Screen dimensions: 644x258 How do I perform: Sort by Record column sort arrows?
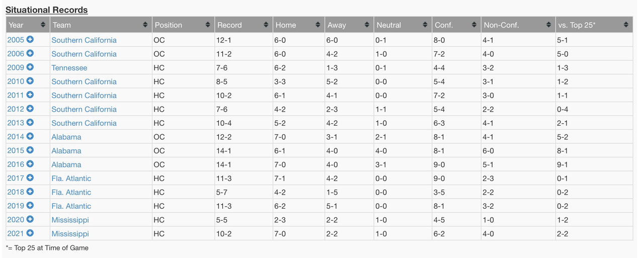pyautogui.click(x=266, y=25)
